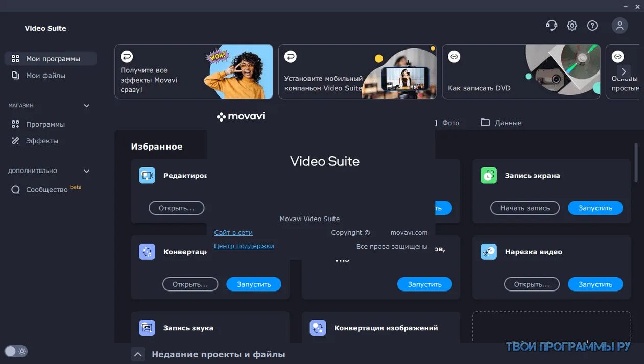Open the Как записать DVD banner

coord(521,71)
